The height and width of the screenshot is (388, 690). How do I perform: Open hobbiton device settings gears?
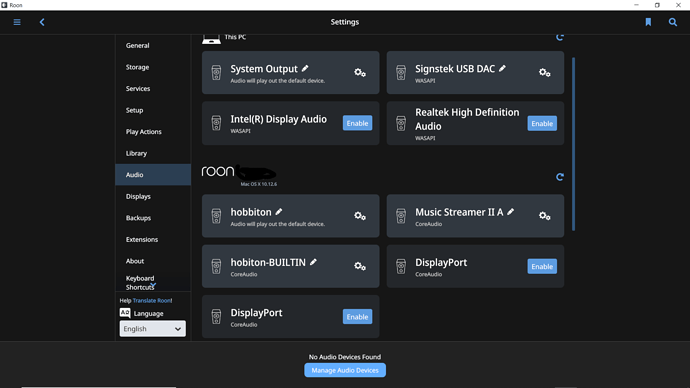[360, 216]
